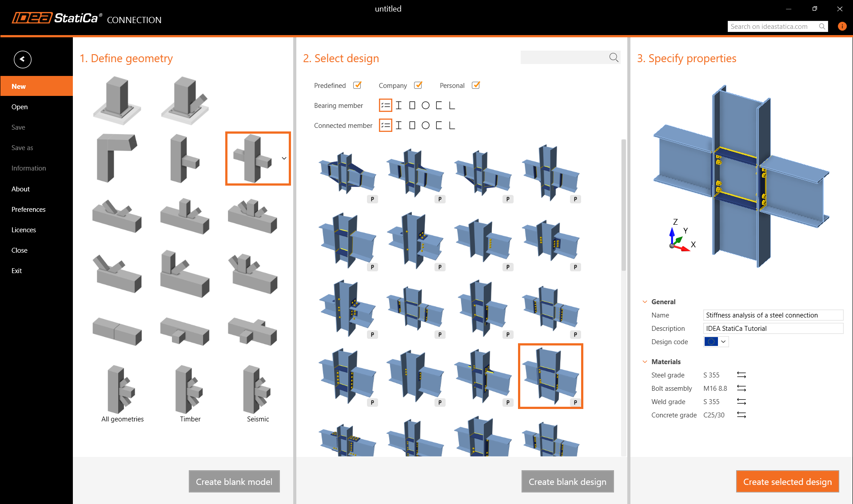Toggle the Personal checkbox
The height and width of the screenshot is (504, 853).
point(476,85)
